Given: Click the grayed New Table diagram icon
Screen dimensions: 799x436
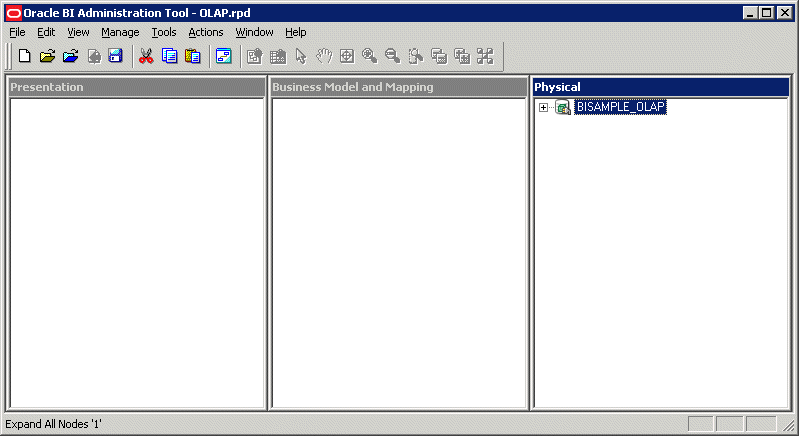Looking at the screenshot, I should coord(254,56).
